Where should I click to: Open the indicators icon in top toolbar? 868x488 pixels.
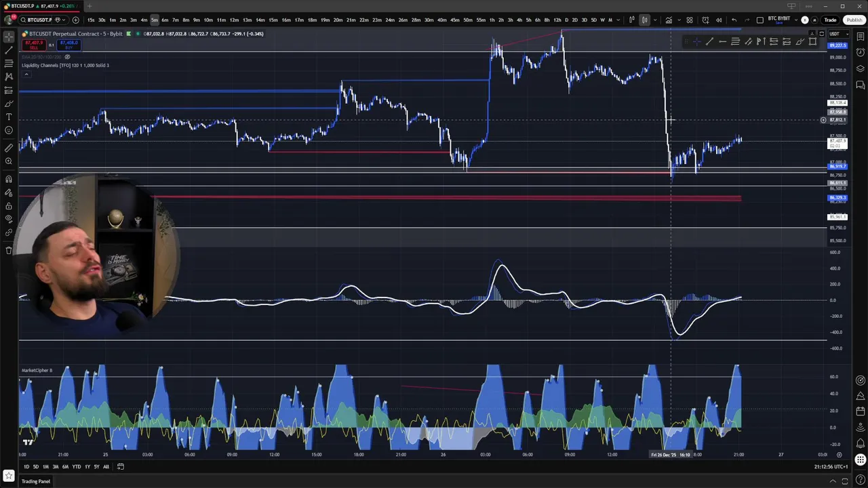tap(669, 20)
